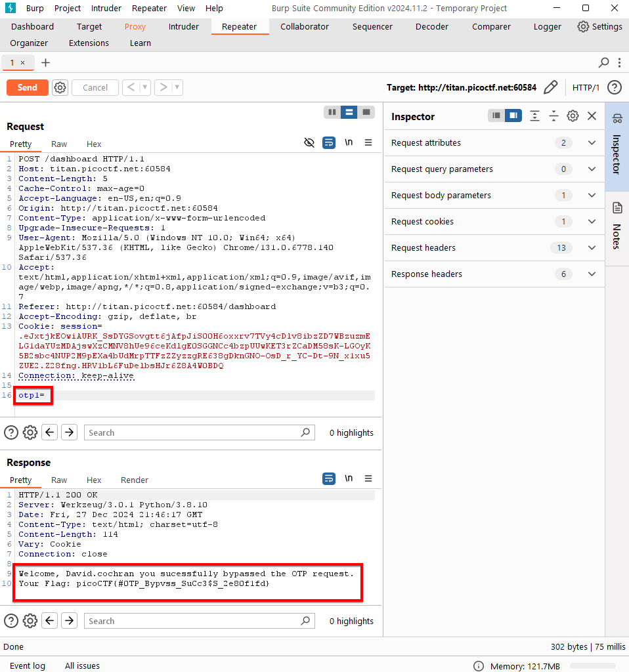Open Repeater send settings gear

tap(60, 87)
